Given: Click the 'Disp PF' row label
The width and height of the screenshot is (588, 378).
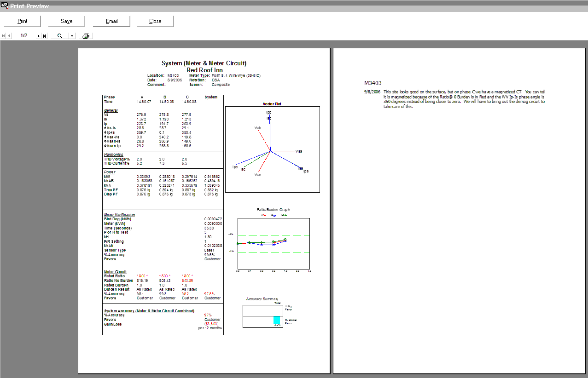Looking at the screenshot, I should point(111,194).
